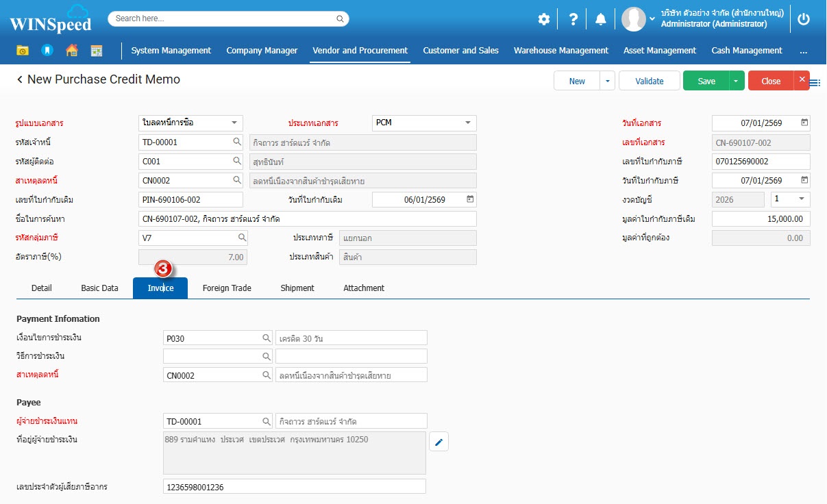
Task: Click the top Search here field
Action: (x=228, y=18)
